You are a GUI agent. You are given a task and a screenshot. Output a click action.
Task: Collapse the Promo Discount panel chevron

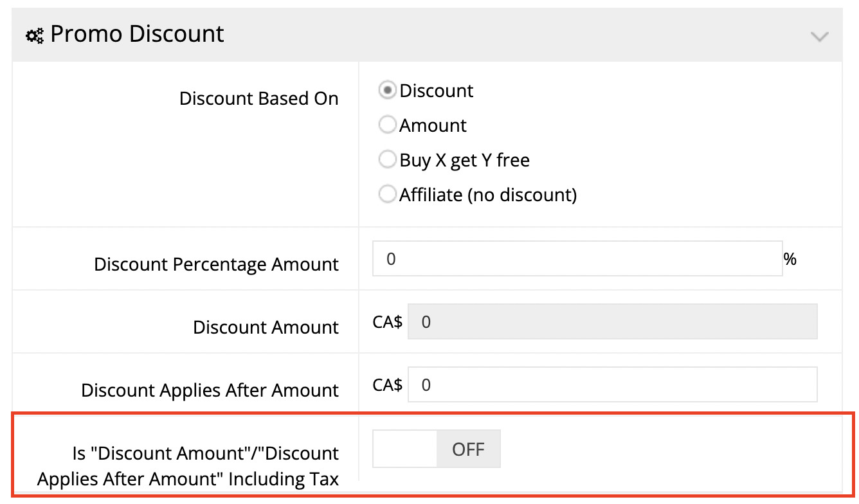pos(819,37)
